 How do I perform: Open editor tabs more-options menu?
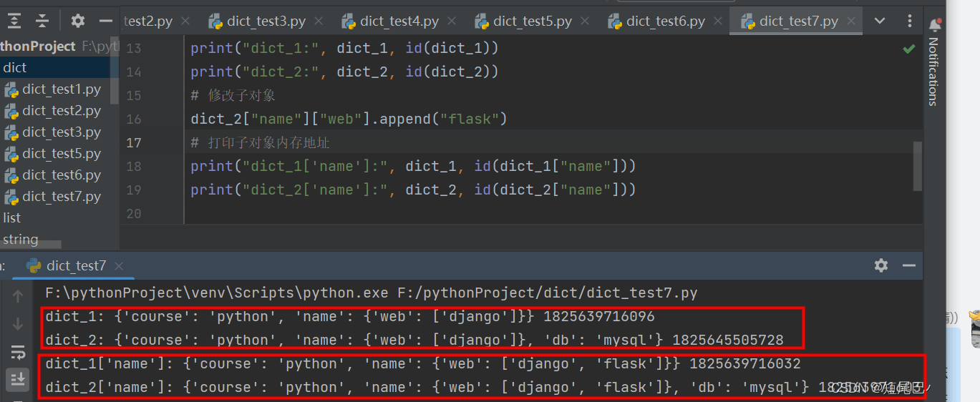(x=911, y=21)
